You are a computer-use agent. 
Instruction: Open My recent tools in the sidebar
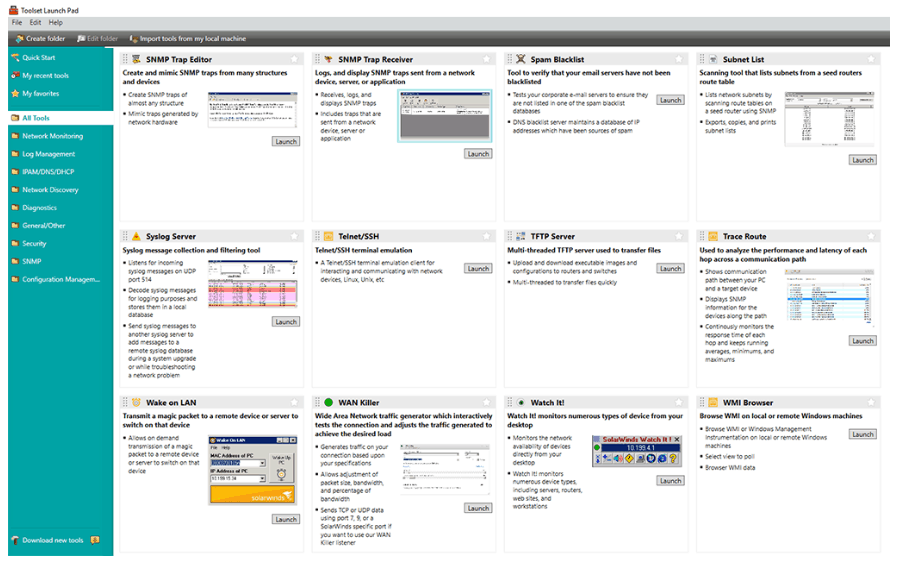pyautogui.click(x=40, y=75)
